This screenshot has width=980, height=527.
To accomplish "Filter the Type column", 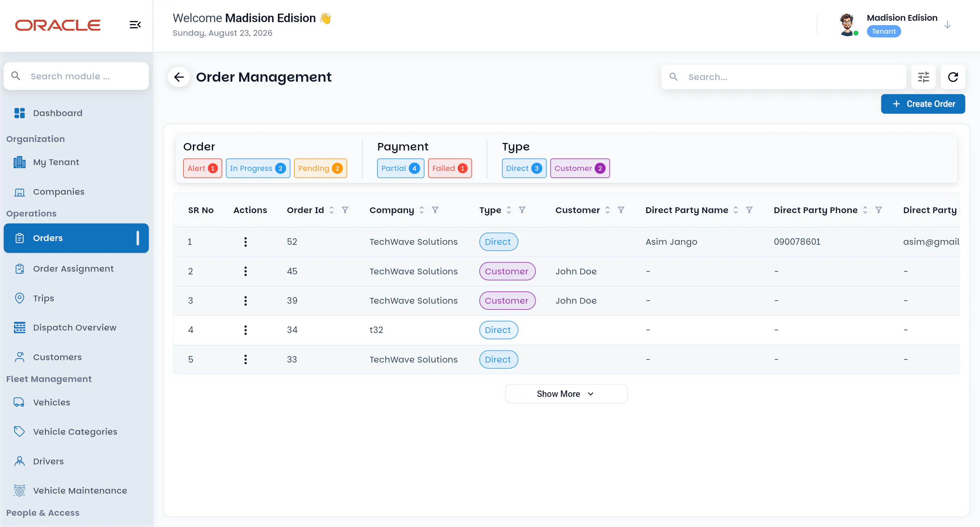I will pyautogui.click(x=522, y=210).
